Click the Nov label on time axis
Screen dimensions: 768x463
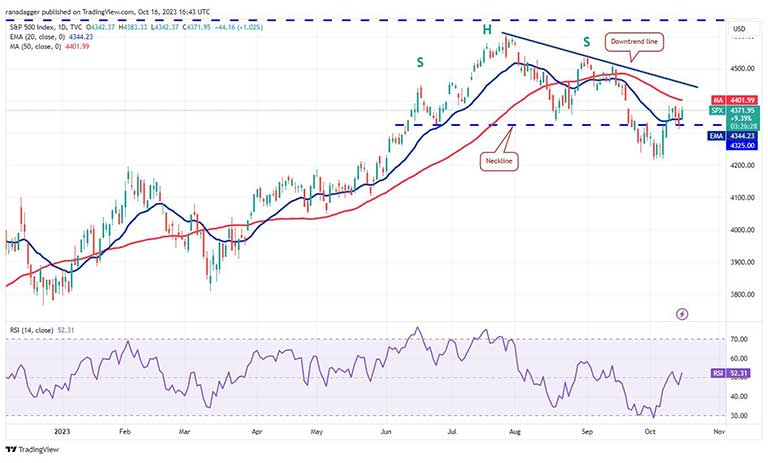(x=719, y=432)
